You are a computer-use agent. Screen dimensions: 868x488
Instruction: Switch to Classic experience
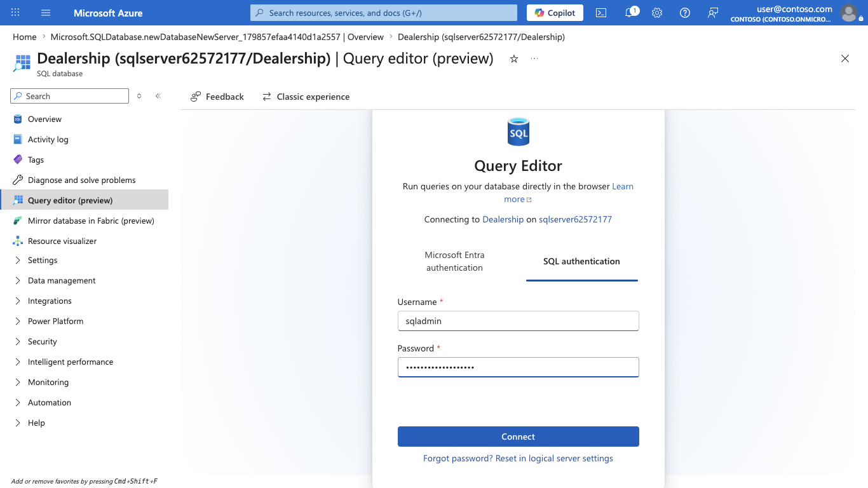pyautogui.click(x=306, y=97)
